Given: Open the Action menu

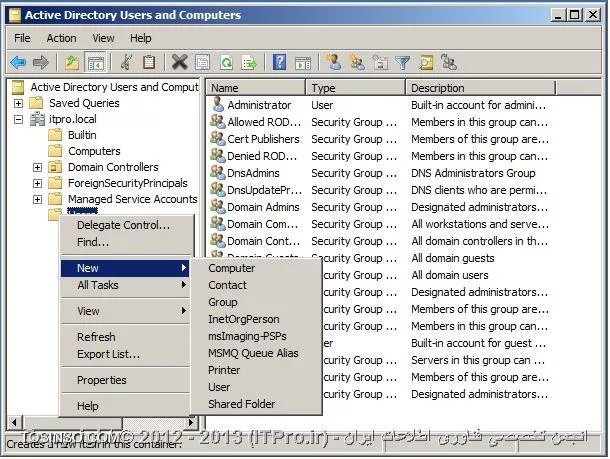Looking at the screenshot, I should (x=61, y=38).
